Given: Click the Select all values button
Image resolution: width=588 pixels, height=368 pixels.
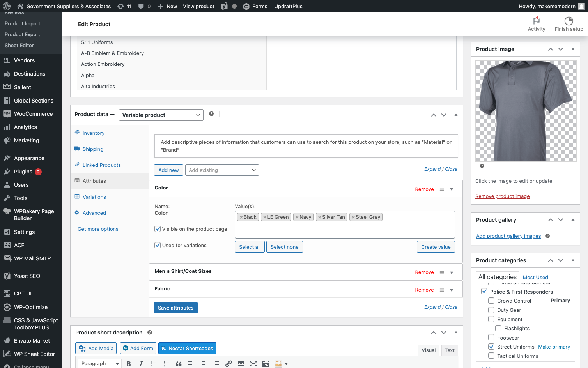Looking at the screenshot, I should pyautogui.click(x=250, y=247).
